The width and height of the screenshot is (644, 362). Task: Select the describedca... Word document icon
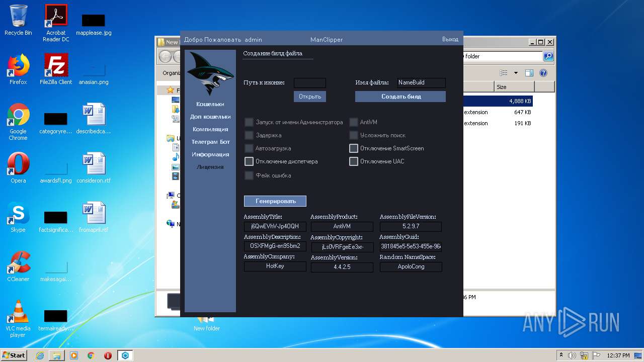coord(94,119)
